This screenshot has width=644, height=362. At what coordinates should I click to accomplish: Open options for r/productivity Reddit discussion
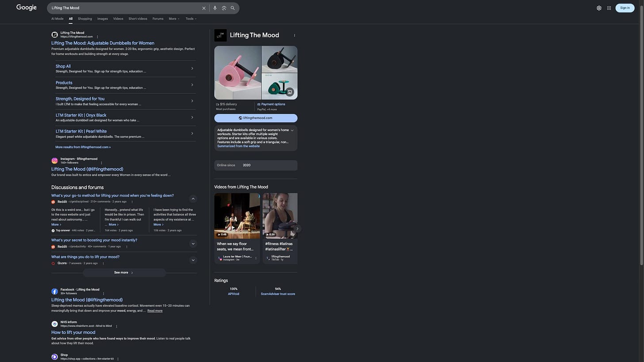click(x=126, y=247)
